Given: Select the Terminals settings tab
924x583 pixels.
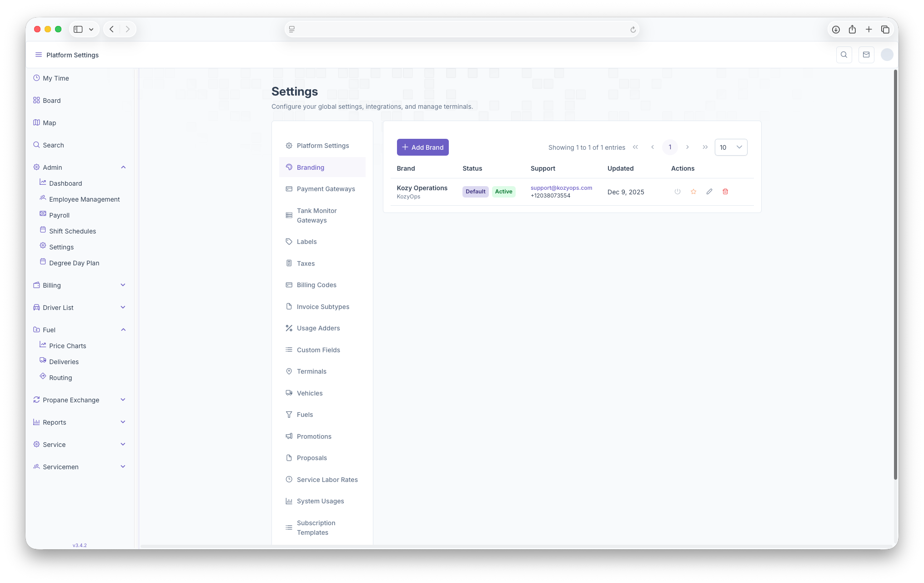Looking at the screenshot, I should click(x=311, y=371).
